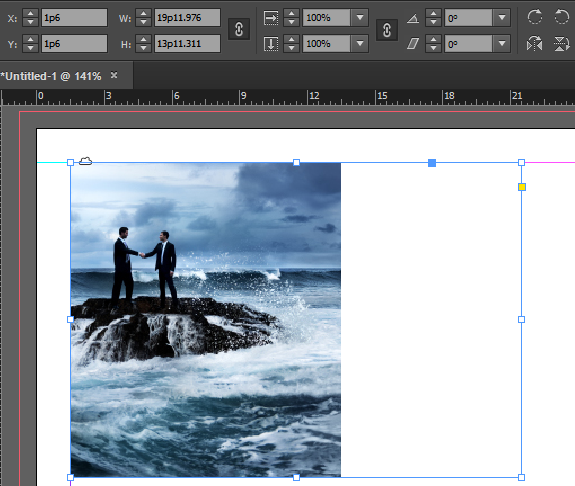Click the top-left frame handle
The image size is (575, 486).
(x=71, y=162)
